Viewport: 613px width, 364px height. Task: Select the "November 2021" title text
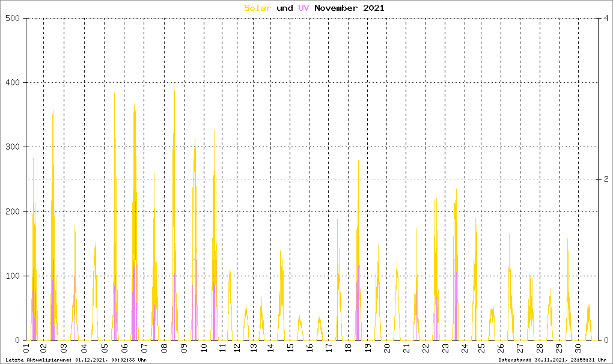click(x=349, y=8)
